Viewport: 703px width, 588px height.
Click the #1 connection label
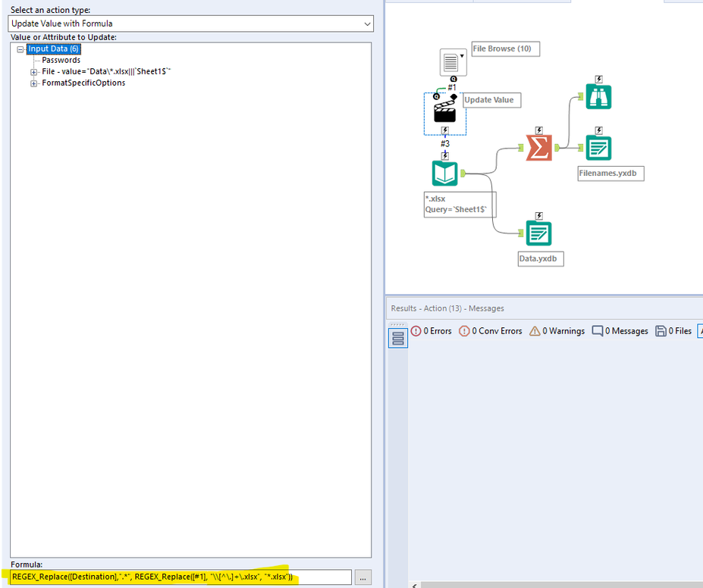(452, 88)
